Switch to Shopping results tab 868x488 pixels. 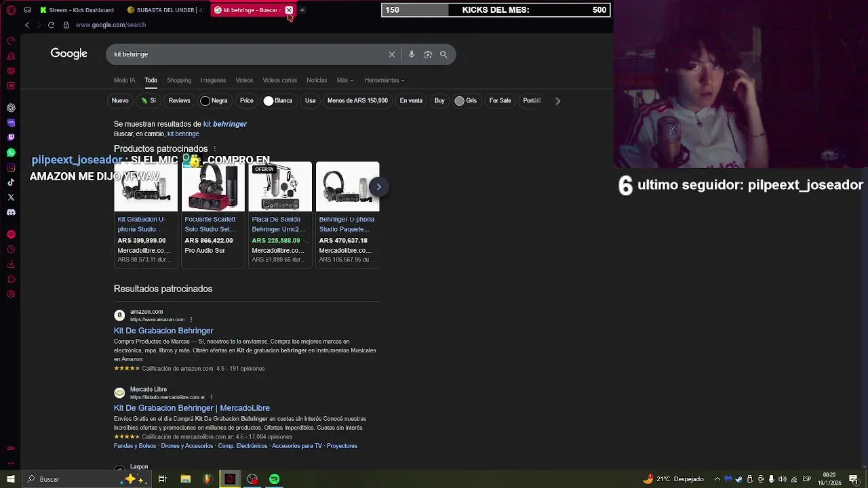[179, 80]
